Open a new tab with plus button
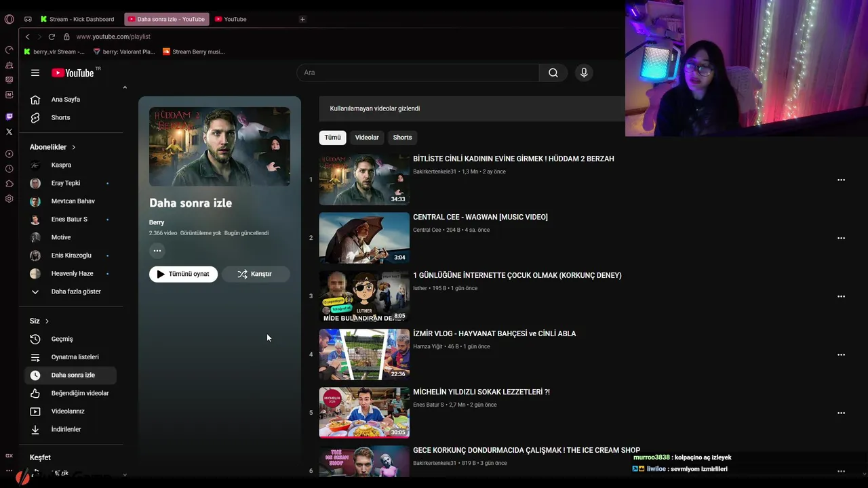 tap(302, 19)
